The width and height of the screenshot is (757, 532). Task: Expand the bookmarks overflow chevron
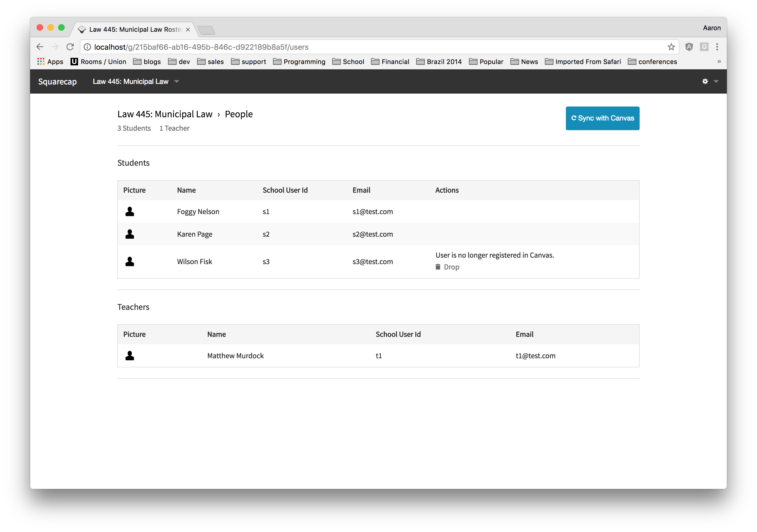coord(719,62)
